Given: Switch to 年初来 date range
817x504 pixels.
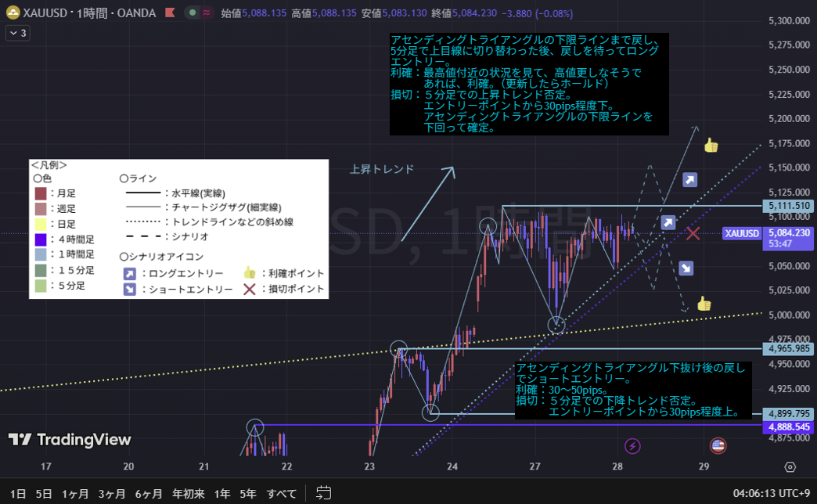Looking at the screenshot, I should pyautogui.click(x=189, y=494).
